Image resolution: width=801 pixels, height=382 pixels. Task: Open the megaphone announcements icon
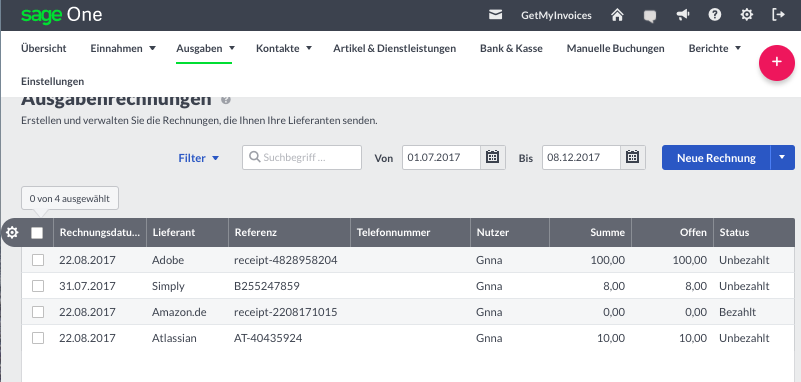(682, 15)
